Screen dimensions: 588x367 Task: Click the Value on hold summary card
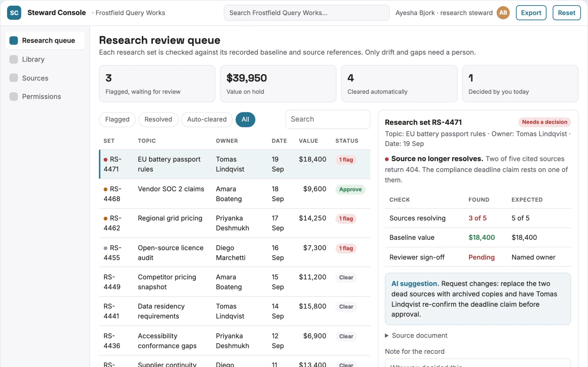pos(278,84)
